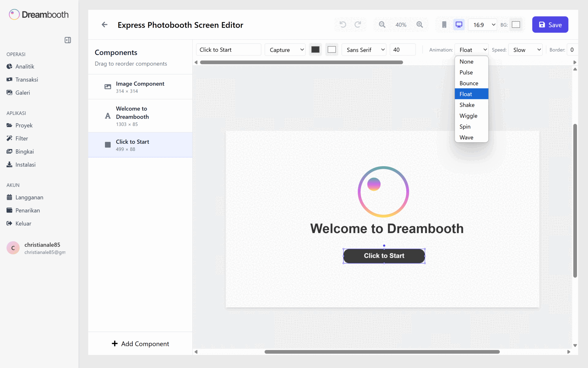Click the Click to Start button on canvas
The width and height of the screenshot is (588, 368).
384,256
